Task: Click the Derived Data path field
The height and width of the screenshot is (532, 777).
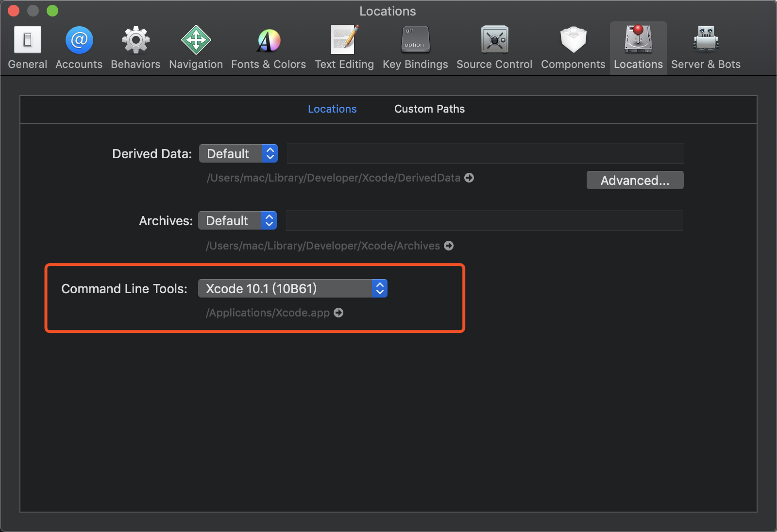Action: click(x=485, y=153)
